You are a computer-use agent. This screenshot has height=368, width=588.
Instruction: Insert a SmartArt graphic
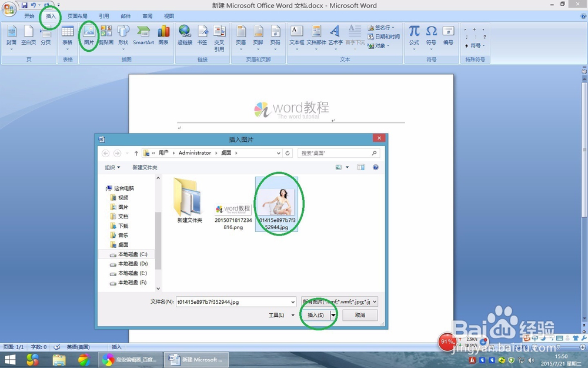143,36
